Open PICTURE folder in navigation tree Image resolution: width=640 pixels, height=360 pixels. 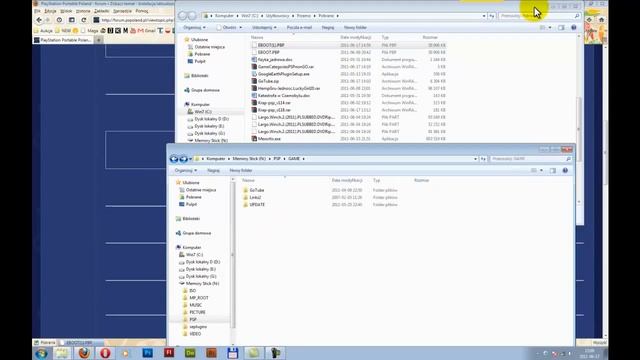coord(197,312)
